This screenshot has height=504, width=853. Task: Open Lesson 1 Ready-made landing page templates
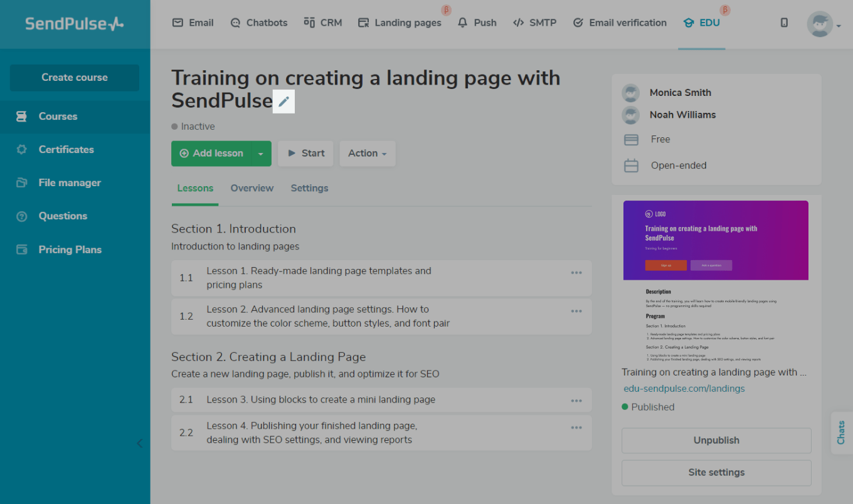(x=381, y=278)
